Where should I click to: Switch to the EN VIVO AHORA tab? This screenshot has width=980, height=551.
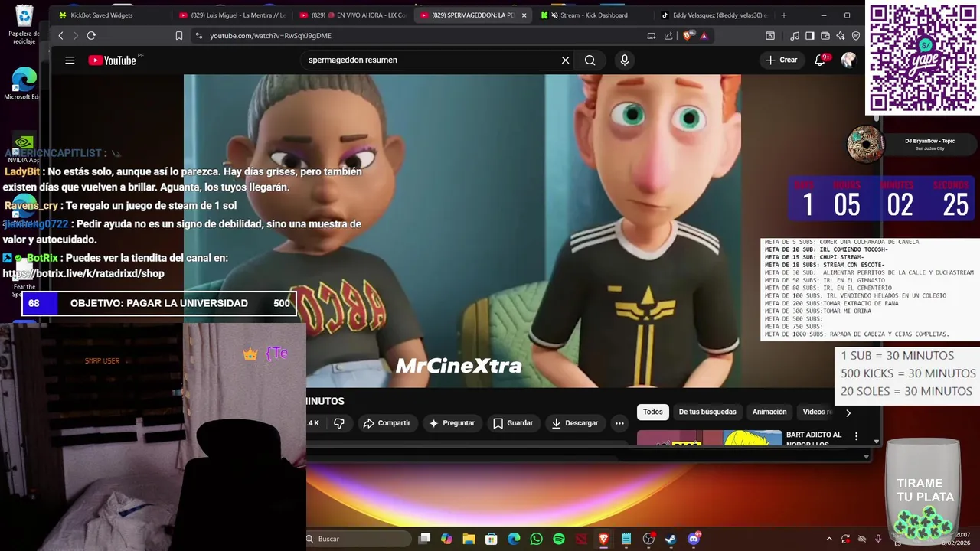pyautogui.click(x=354, y=15)
